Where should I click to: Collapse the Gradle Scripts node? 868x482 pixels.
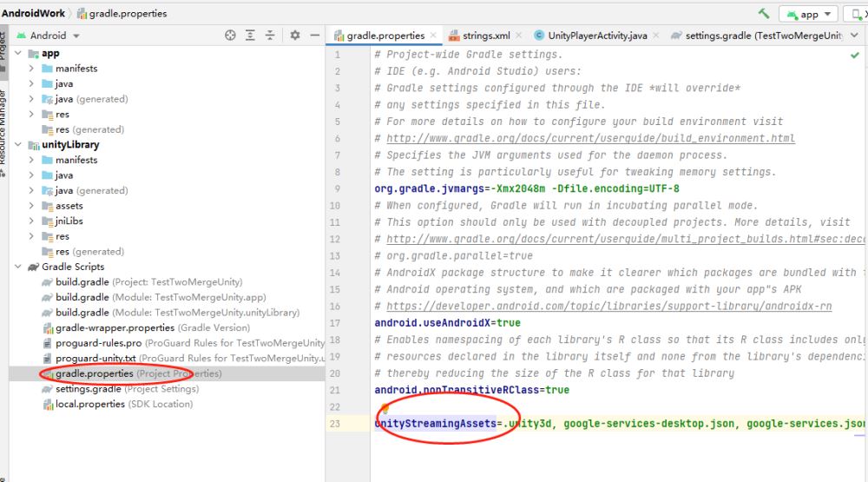(19, 267)
